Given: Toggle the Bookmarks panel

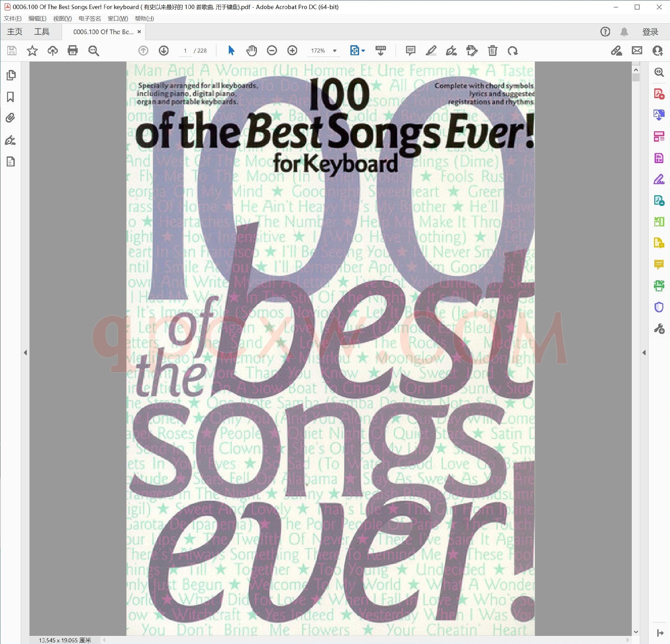Looking at the screenshot, I should point(11,97).
